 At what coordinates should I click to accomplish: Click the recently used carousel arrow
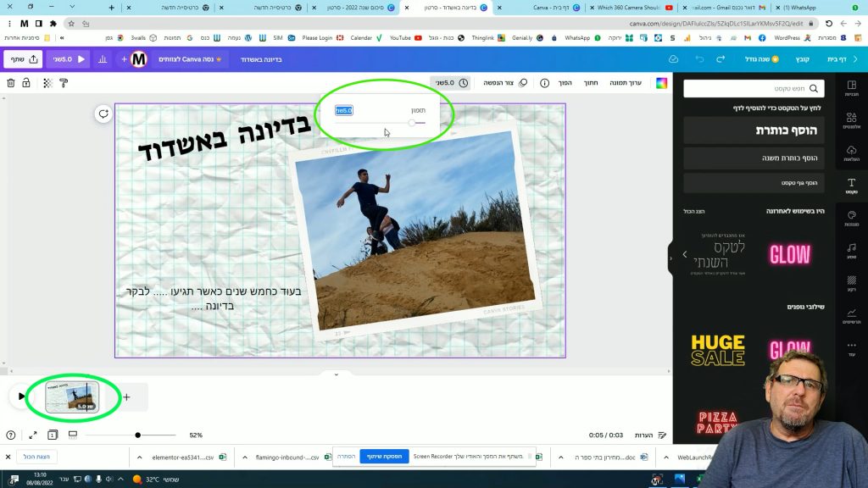[685, 254]
